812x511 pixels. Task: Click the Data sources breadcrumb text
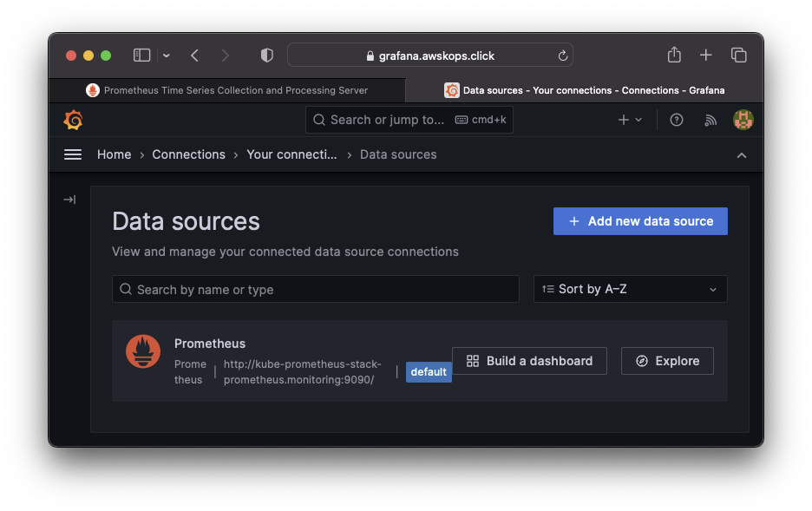coord(398,154)
